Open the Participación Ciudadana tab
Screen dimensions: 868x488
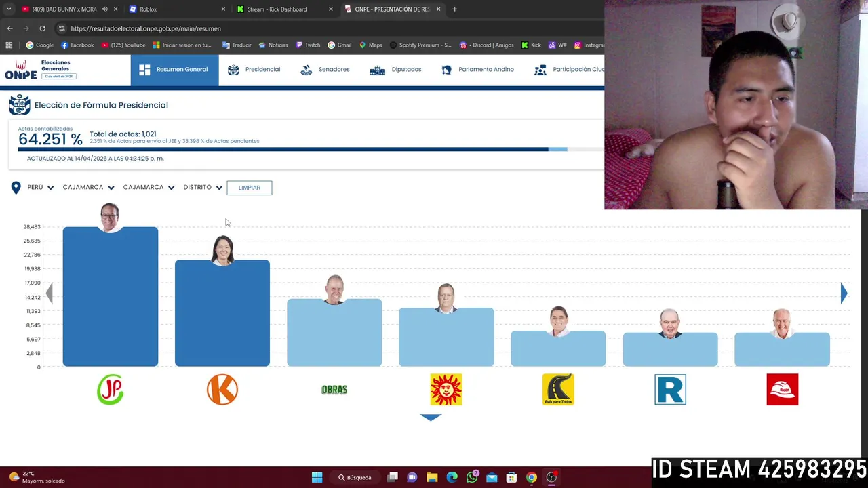point(569,70)
